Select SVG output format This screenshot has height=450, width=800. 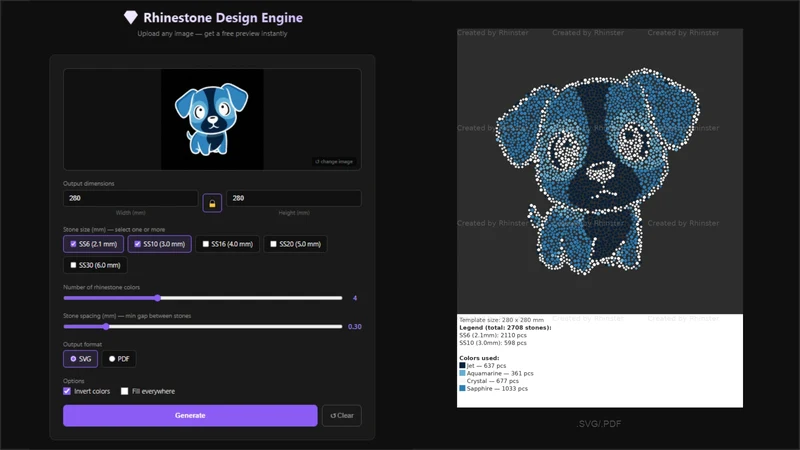tap(81, 359)
